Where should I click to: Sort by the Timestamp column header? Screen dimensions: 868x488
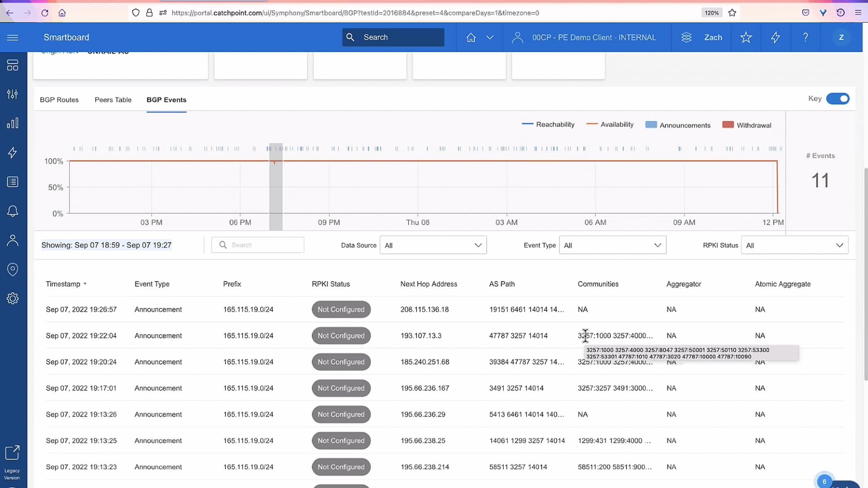63,284
